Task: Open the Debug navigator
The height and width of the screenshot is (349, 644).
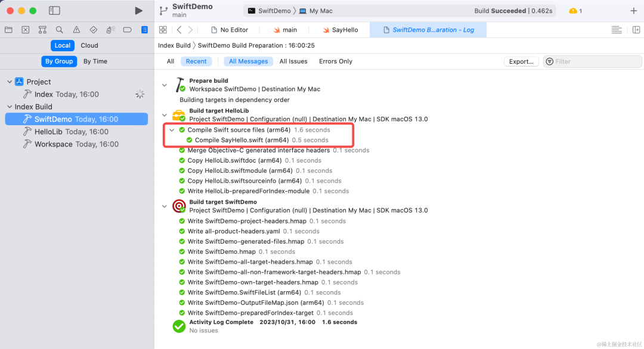Action: point(110,30)
